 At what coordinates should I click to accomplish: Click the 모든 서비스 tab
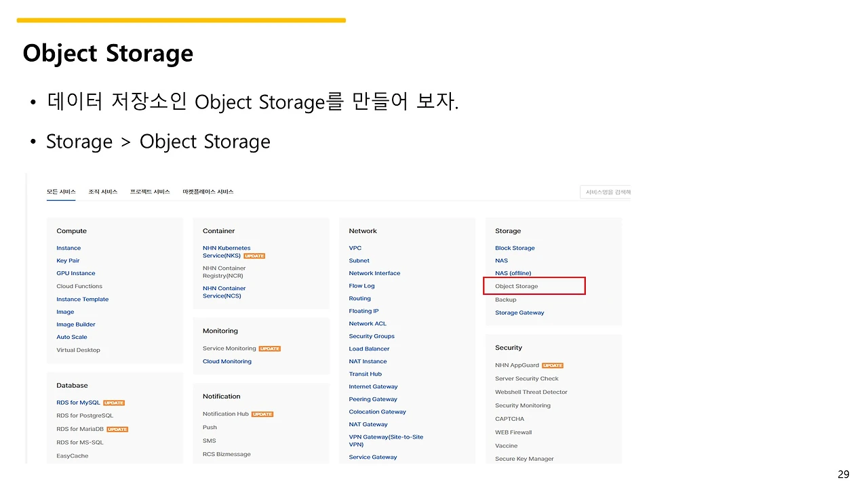[61, 192]
